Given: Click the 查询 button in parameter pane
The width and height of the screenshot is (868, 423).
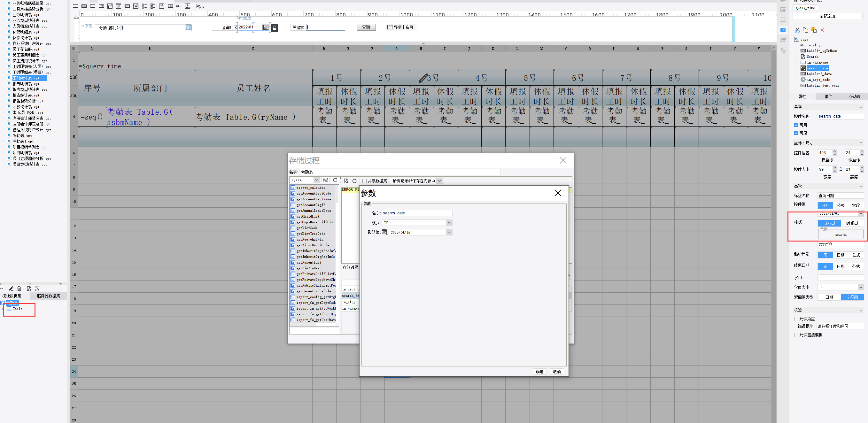Looking at the screenshot, I should [366, 27].
